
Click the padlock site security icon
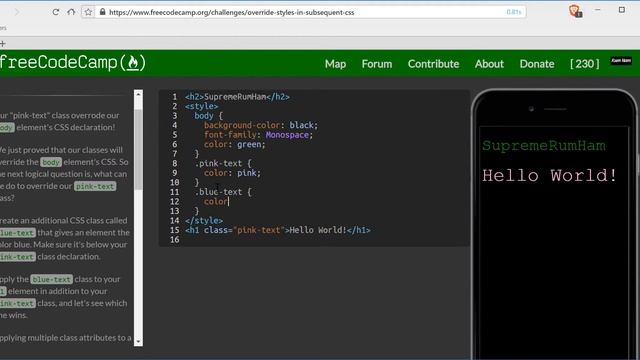102,12
